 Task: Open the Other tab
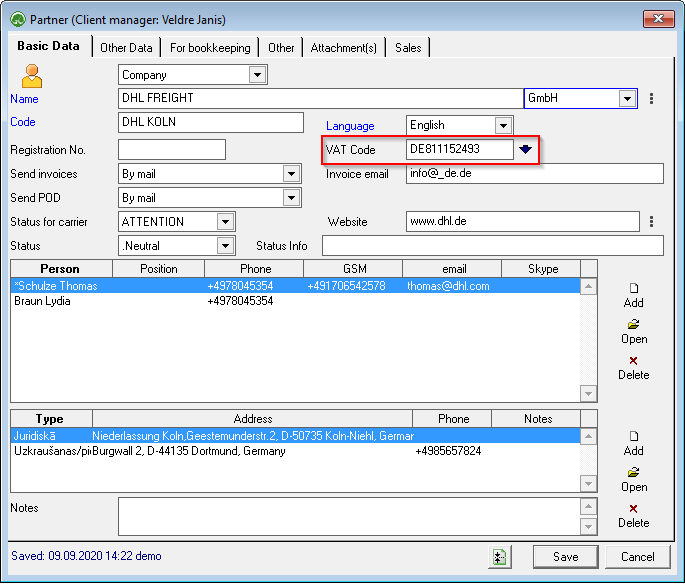click(x=281, y=48)
